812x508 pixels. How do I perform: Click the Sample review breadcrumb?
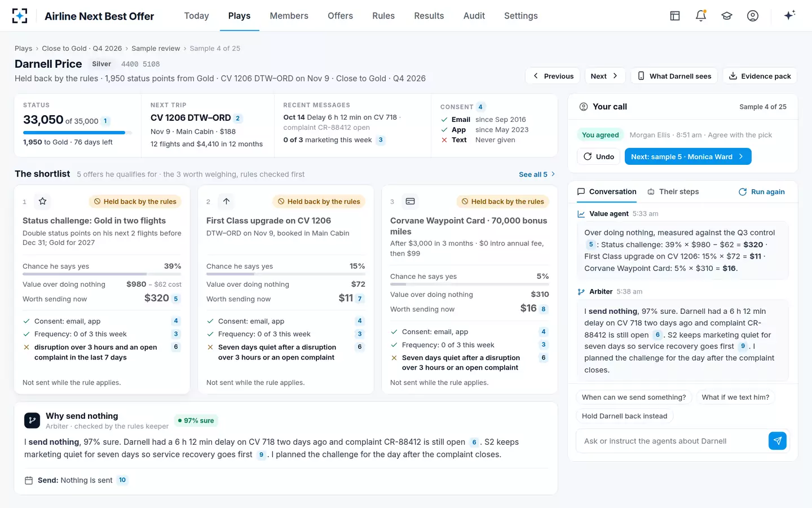click(156, 49)
